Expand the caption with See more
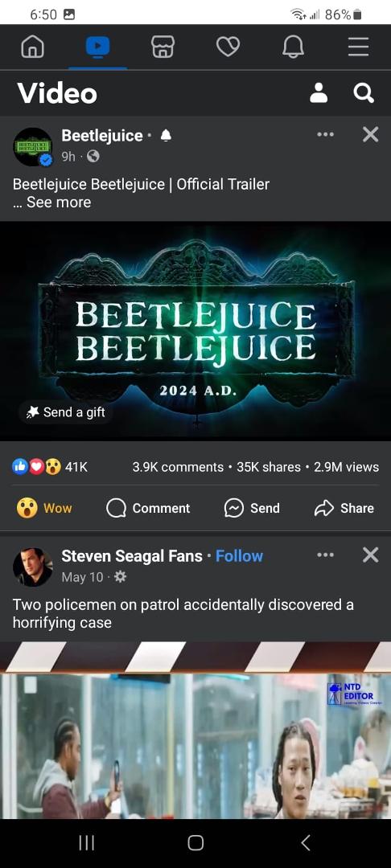391x868 pixels. (x=58, y=202)
